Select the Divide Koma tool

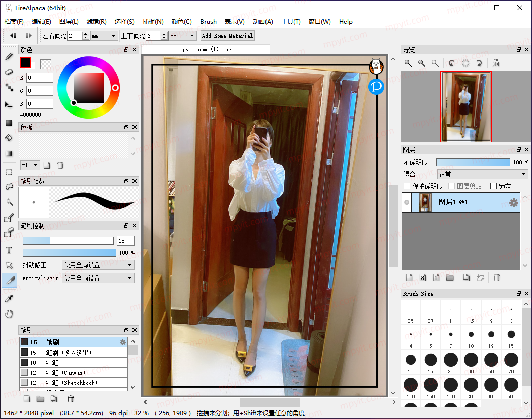(10, 280)
